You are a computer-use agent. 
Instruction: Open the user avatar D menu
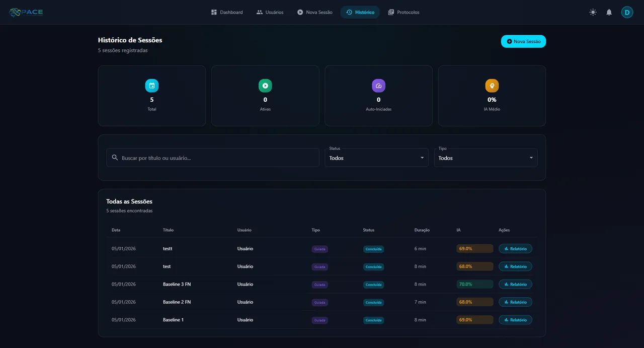[627, 12]
